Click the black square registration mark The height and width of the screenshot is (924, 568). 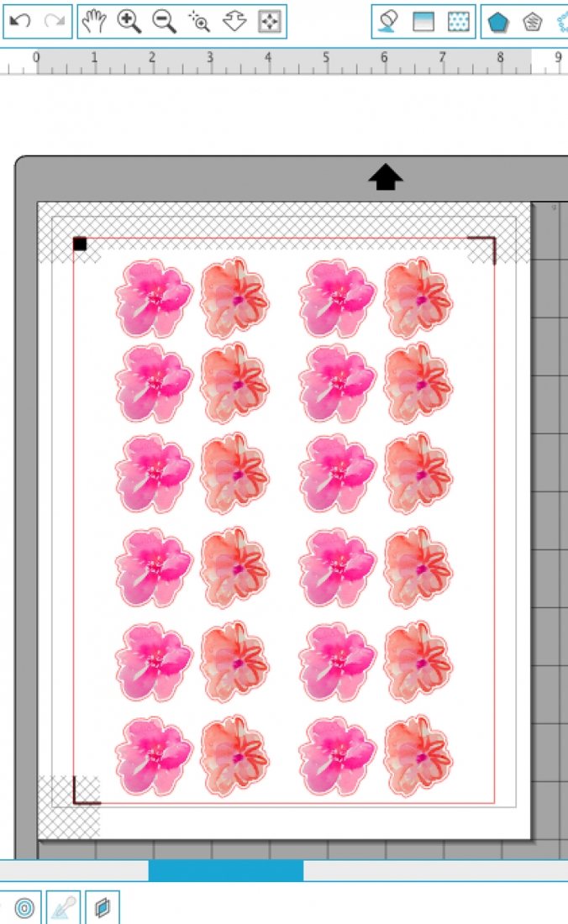click(80, 244)
